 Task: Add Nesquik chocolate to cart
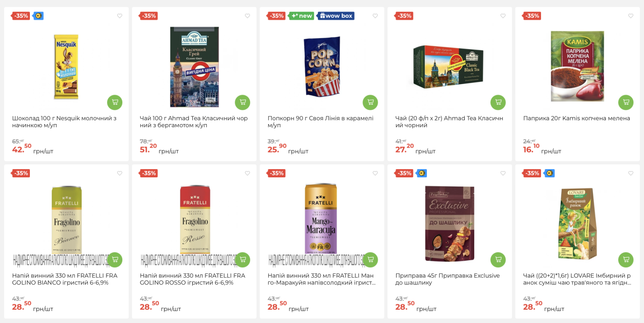115,102
